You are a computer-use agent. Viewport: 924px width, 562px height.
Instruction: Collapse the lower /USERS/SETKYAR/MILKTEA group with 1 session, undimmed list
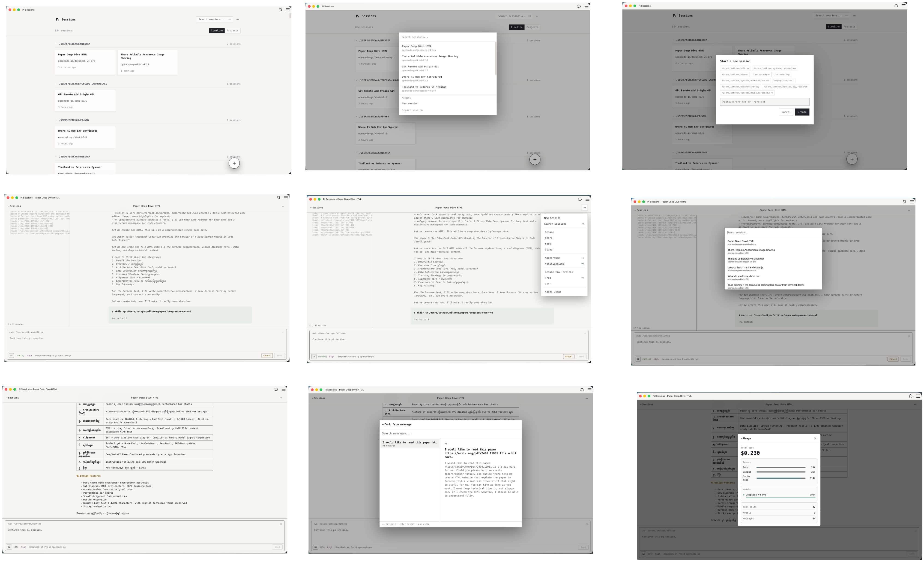click(x=56, y=157)
